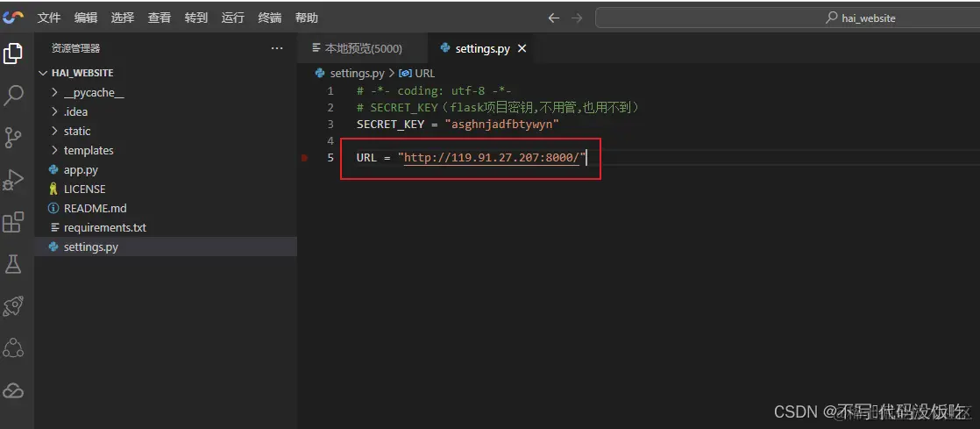Open the cloud icon view in activity bar
Screen dimensions: 980x429
coord(13,391)
